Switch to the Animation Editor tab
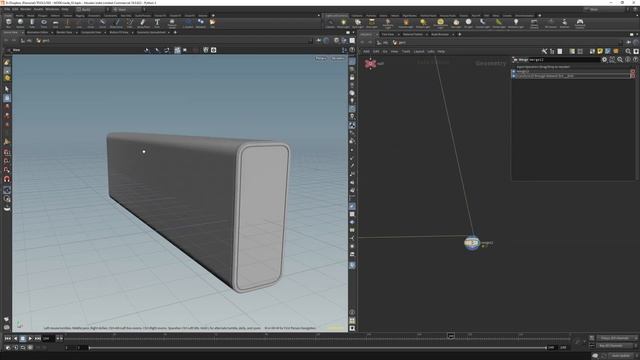Image resolution: width=640 pixels, height=360 pixels. tap(37, 32)
